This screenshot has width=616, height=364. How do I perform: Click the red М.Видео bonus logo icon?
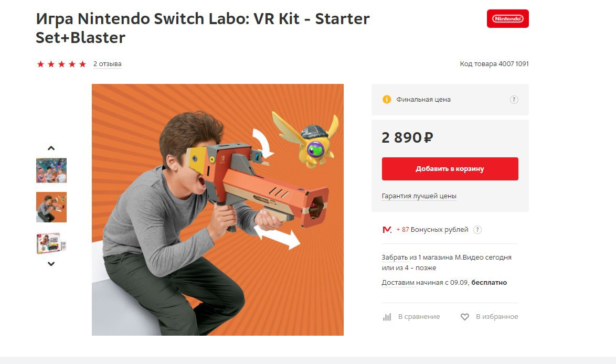point(387,230)
